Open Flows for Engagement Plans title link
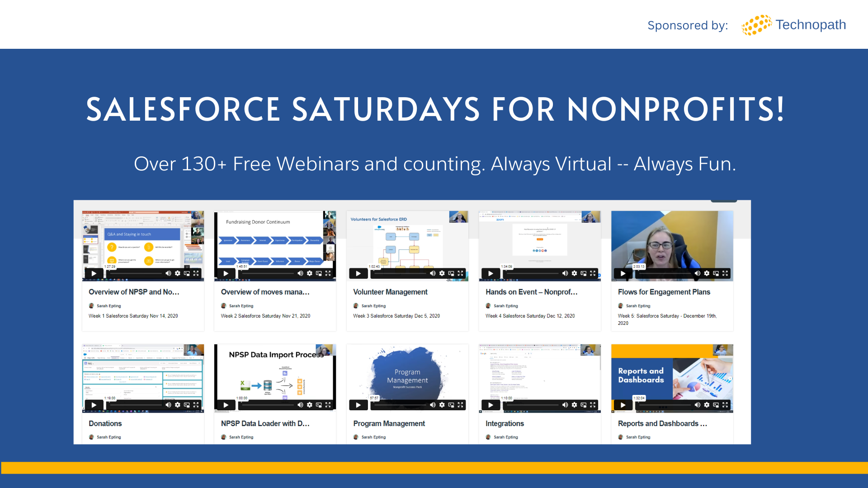The width and height of the screenshot is (868, 488). [664, 292]
